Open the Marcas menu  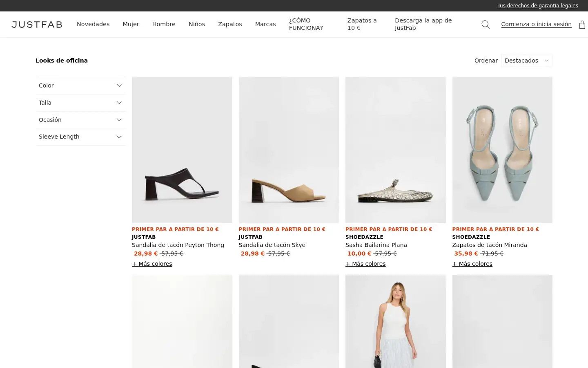(265, 24)
